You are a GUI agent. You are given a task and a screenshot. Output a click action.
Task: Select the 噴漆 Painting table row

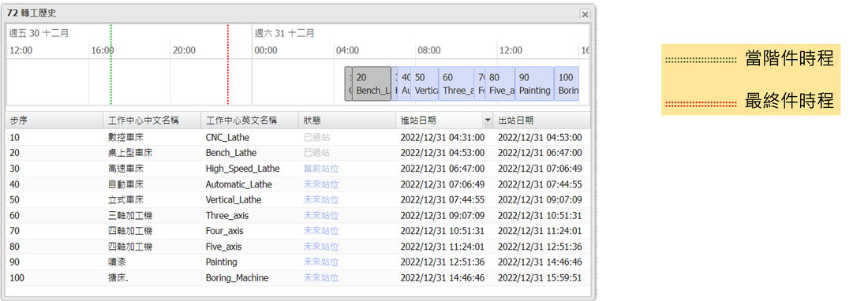tap(298, 262)
